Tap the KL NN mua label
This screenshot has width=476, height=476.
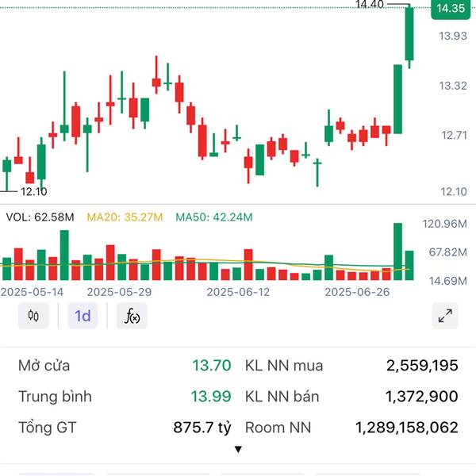point(284,365)
